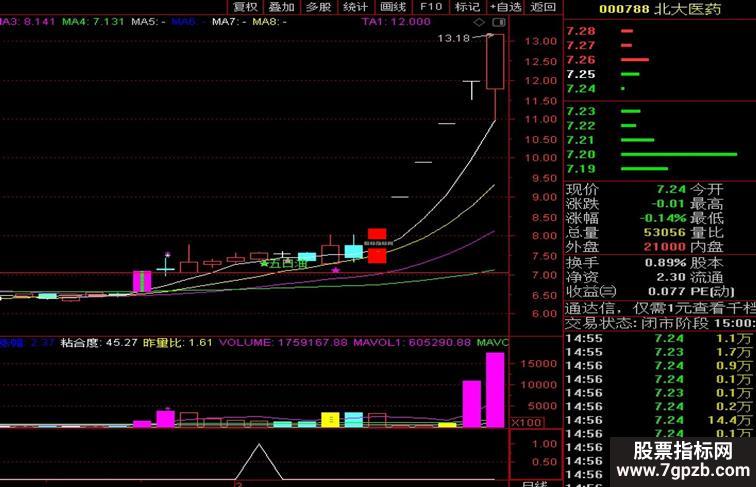Click stock title 000788 北大医药
This screenshot has height=487, width=756.
click(660, 9)
